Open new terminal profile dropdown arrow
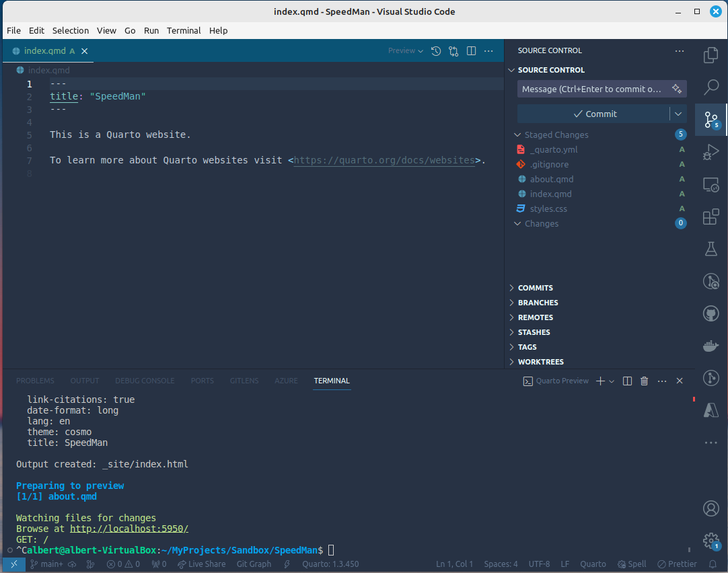 tap(612, 381)
